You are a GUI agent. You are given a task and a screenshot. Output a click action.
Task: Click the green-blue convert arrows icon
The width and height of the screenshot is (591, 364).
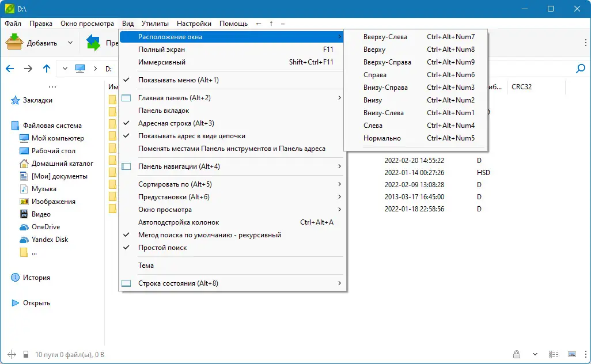point(93,43)
